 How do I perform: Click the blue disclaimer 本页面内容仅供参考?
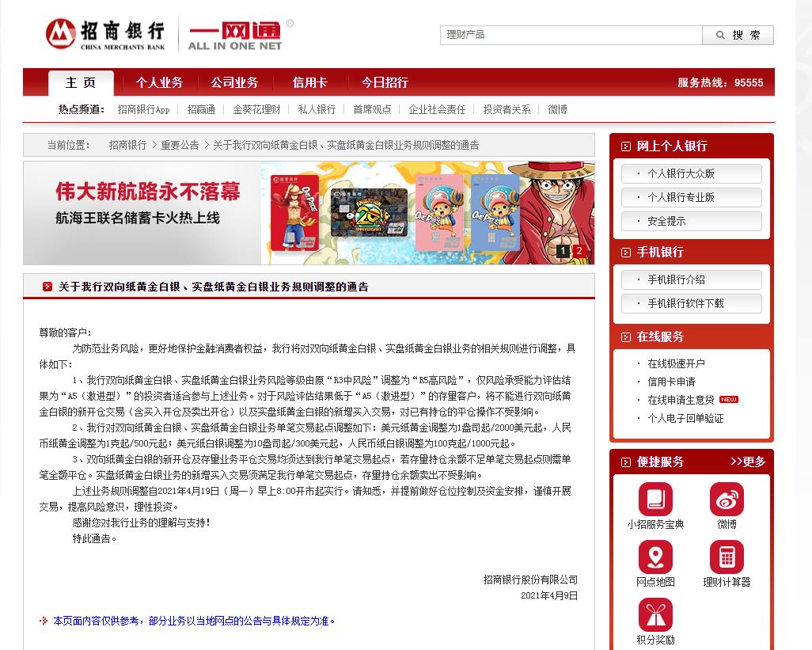click(x=194, y=621)
